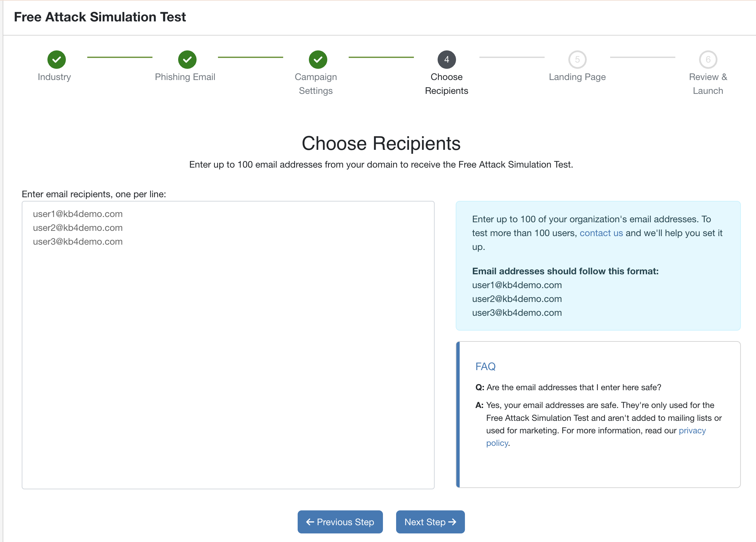Jump to the Review & Launch step label
Viewport: 756px width, 542px height.
click(x=708, y=84)
